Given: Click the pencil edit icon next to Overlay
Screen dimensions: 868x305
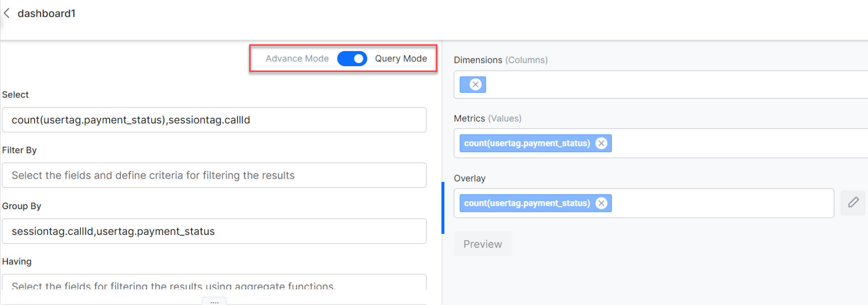Looking at the screenshot, I should pyautogui.click(x=853, y=203).
